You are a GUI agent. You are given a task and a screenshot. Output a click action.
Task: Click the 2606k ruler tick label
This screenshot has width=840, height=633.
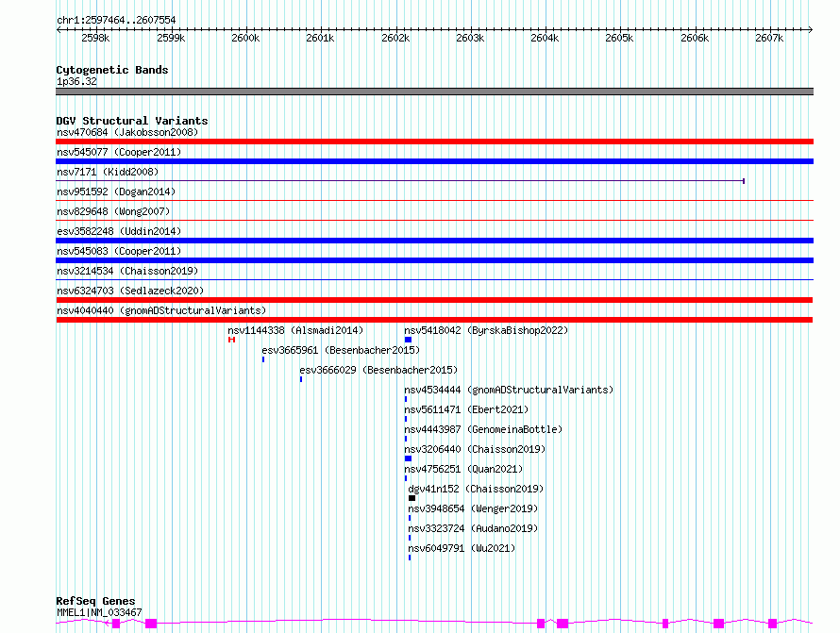[x=695, y=38]
